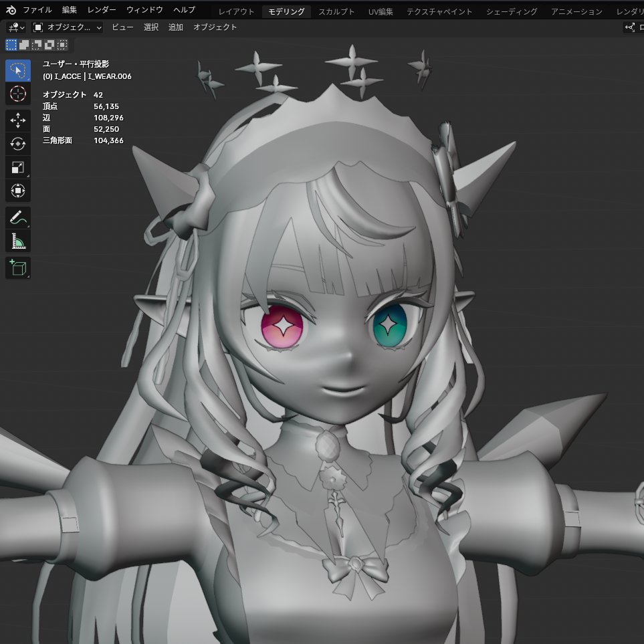The image size is (644, 644).
Task: Open the オブジェク... mode dropdown
Action: click(67, 27)
